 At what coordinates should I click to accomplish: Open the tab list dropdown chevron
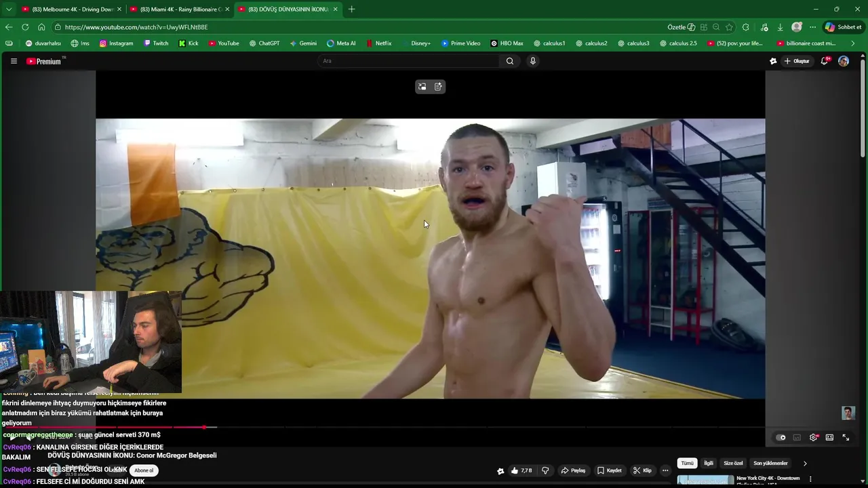pyautogui.click(x=9, y=9)
